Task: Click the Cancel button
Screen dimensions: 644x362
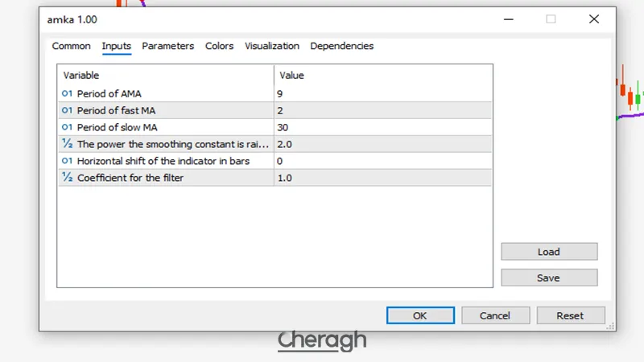Action: coord(495,316)
